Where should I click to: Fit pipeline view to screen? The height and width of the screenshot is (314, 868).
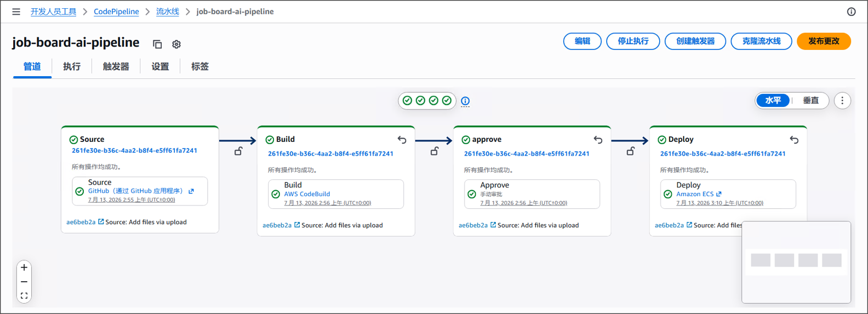click(x=24, y=295)
